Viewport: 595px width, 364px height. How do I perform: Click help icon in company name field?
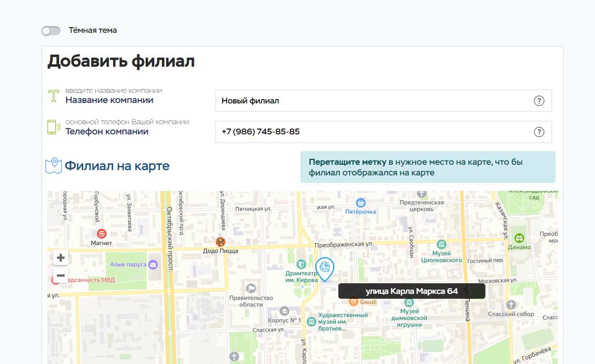539,101
